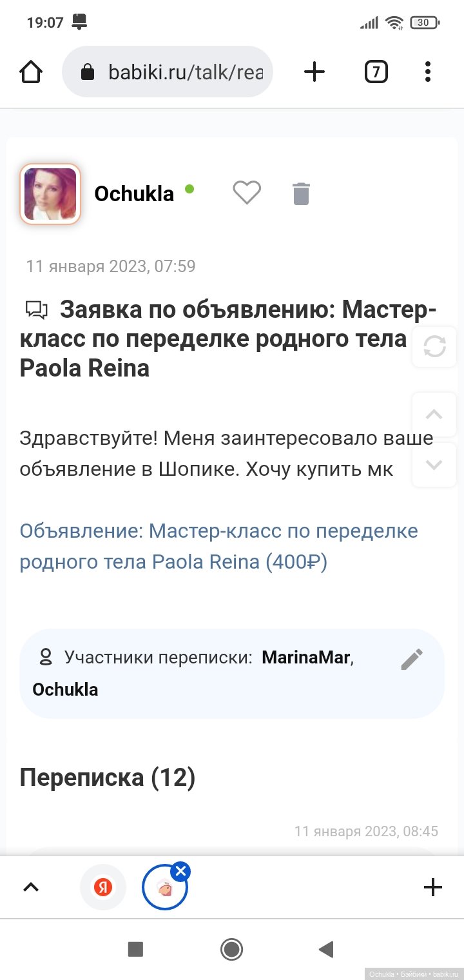This screenshot has height=980, width=464.
Task: Open the tab switcher showing 7 tabs
Action: pyautogui.click(x=376, y=72)
